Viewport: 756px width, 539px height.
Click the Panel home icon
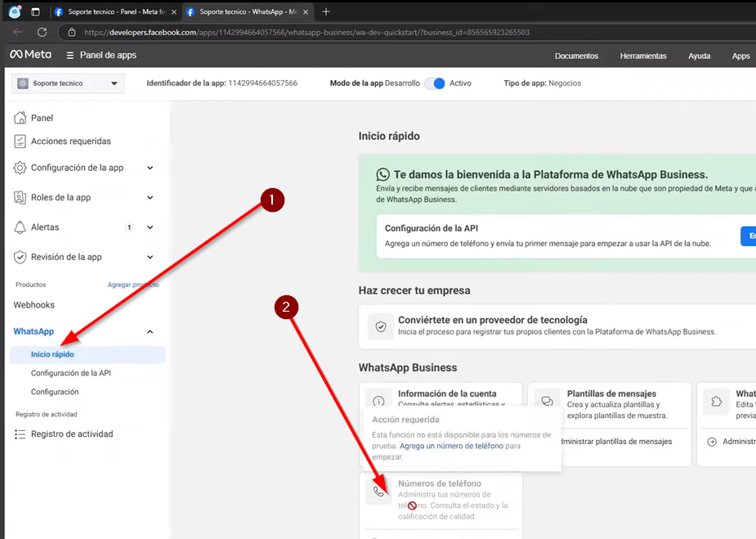[20, 117]
